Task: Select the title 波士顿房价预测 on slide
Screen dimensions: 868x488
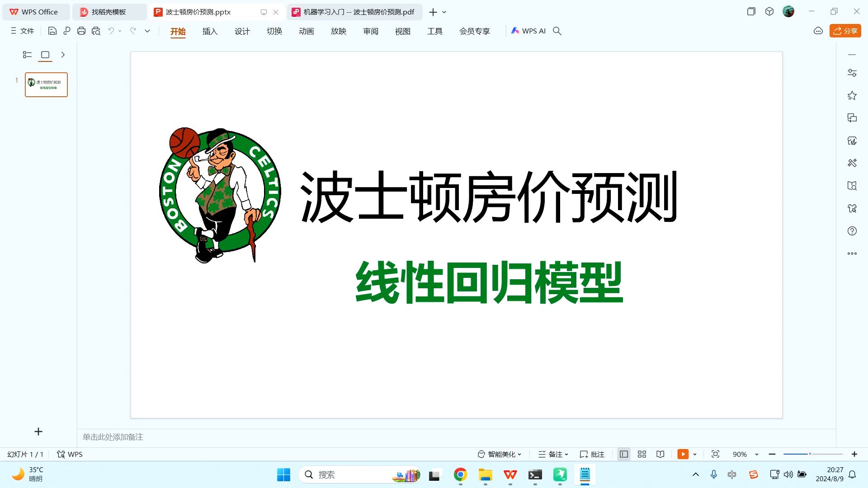Action: point(489,197)
